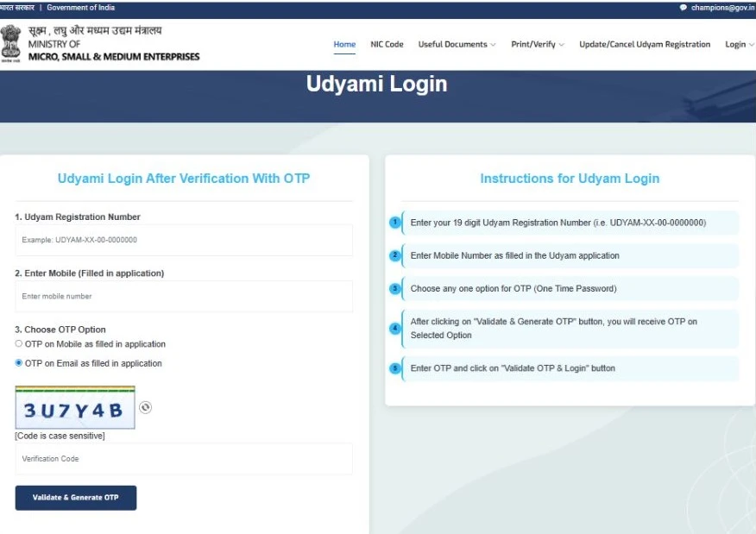This screenshot has width=756, height=534.
Task: Click the '3. Choose OTP Option' label
Action: tap(60, 330)
